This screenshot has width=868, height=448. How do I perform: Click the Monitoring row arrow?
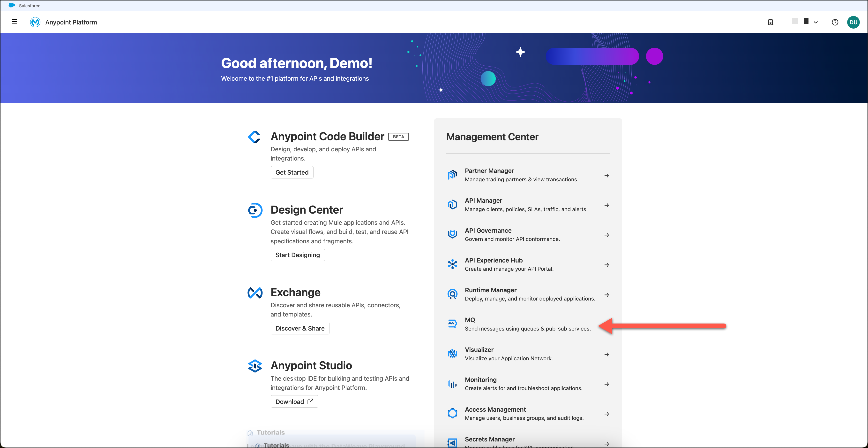tap(606, 384)
